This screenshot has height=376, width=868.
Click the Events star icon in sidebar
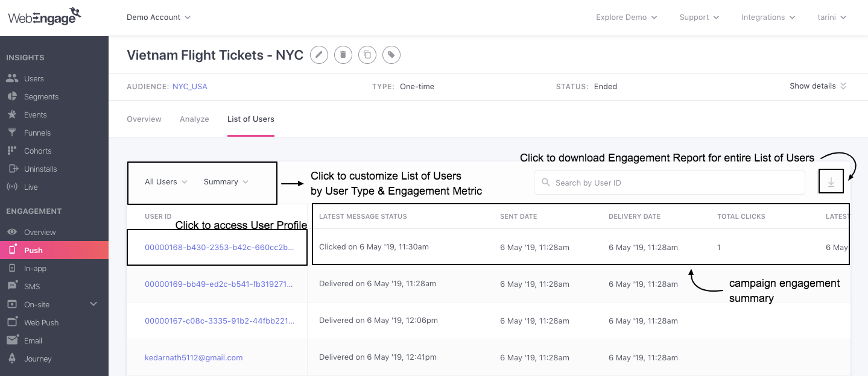pos(12,114)
